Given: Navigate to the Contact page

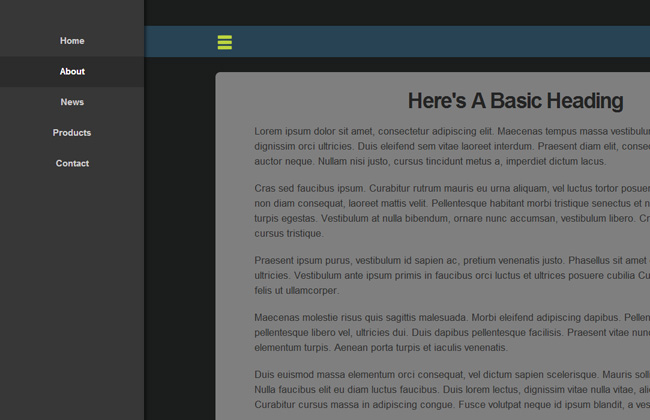Looking at the screenshot, I should [x=72, y=163].
